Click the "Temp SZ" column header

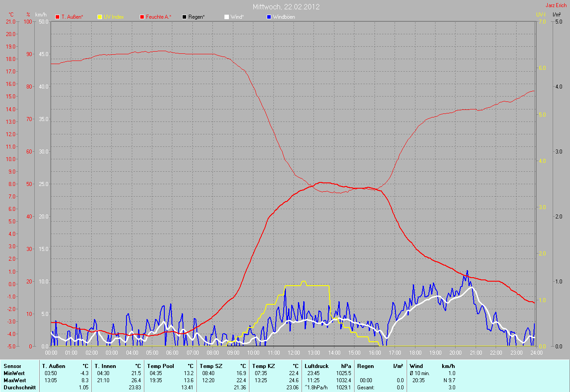[211, 366]
